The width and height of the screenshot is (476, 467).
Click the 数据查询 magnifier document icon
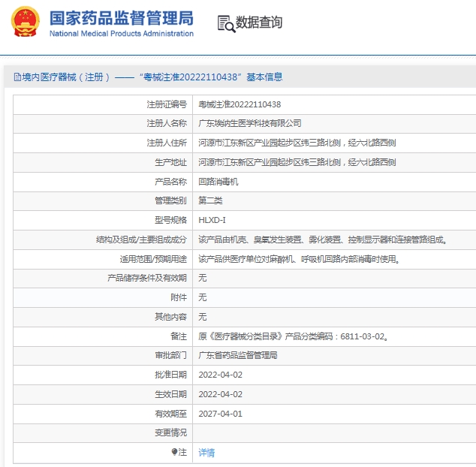tap(227, 24)
